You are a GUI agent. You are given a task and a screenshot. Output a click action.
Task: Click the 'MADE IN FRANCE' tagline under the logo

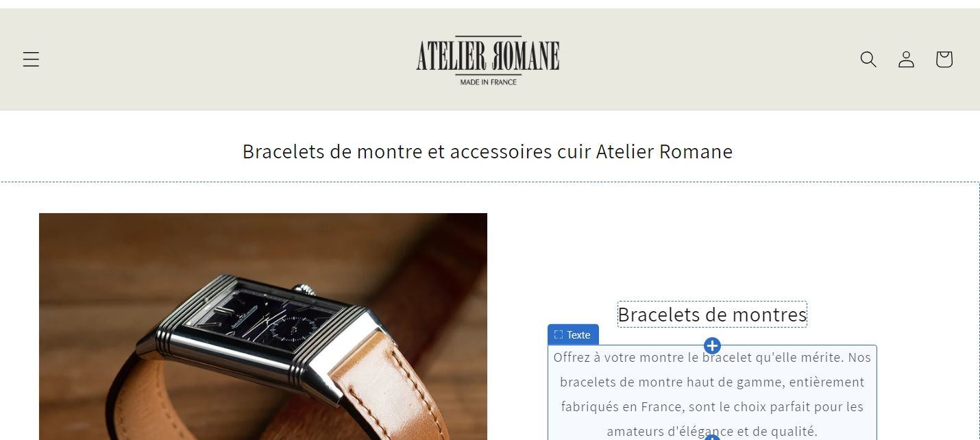coord(489,82)
